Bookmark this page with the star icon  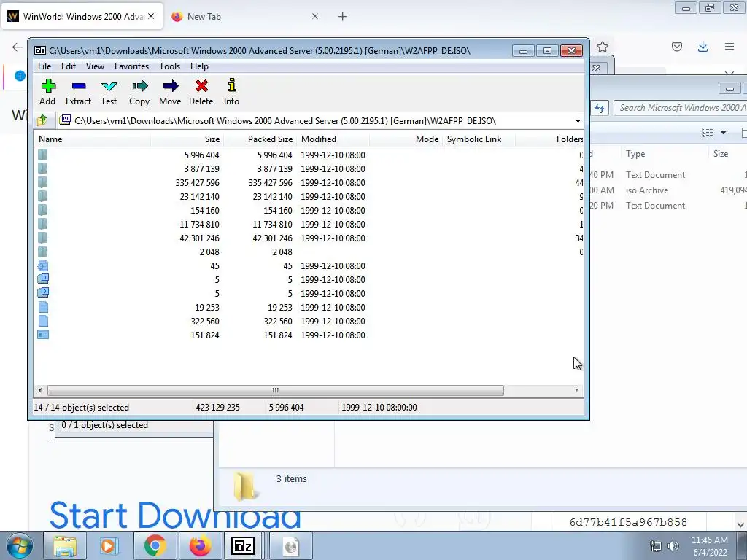tap(603, 47)
